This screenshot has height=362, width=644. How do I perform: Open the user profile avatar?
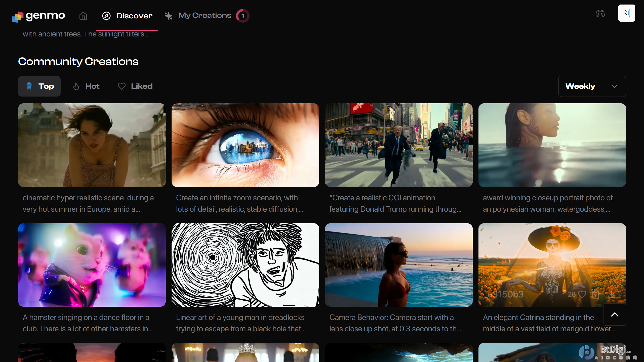click(x=627, y=13)
